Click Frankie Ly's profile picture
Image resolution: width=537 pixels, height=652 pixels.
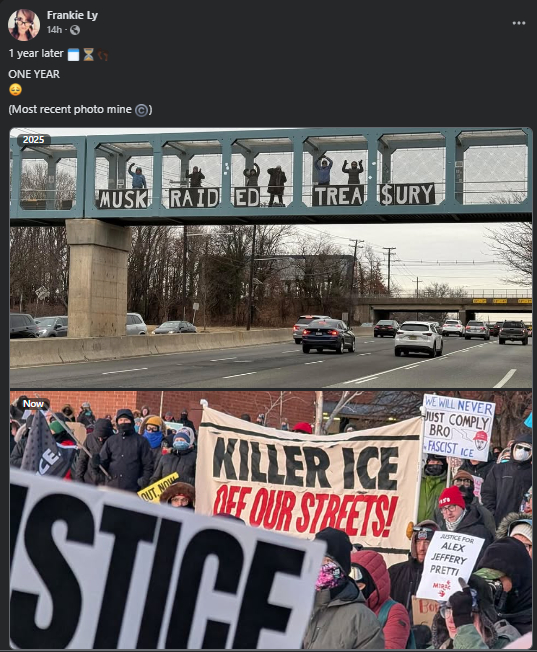[24, 25]
